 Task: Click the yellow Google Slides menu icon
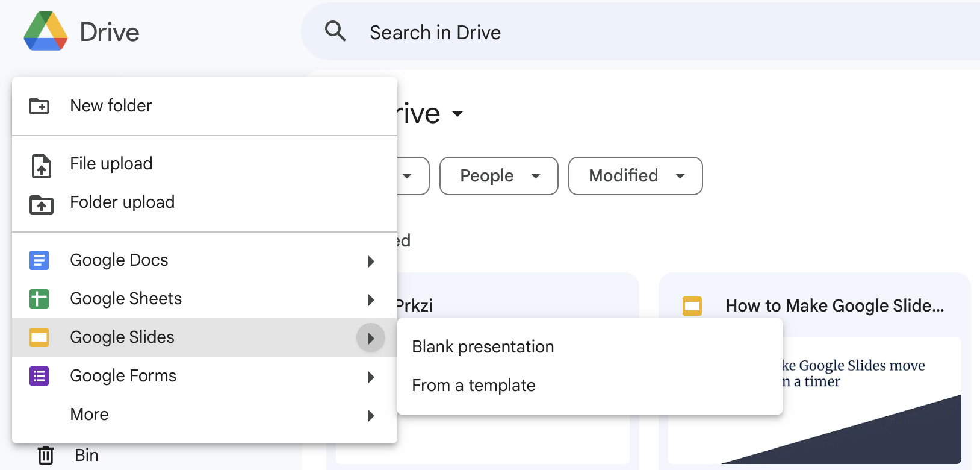(39, 337)
